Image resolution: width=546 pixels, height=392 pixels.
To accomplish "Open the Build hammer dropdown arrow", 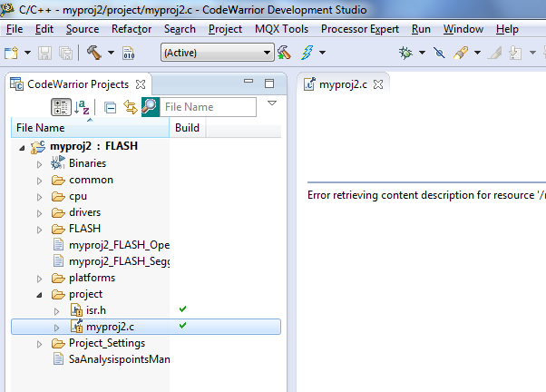I will point(111,53).
